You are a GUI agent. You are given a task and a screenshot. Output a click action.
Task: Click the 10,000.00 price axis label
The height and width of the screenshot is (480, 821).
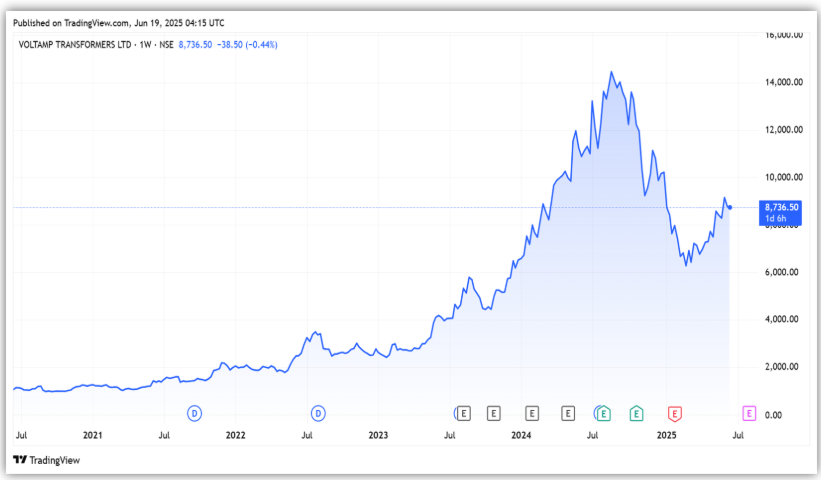click(x=783, y=177)
